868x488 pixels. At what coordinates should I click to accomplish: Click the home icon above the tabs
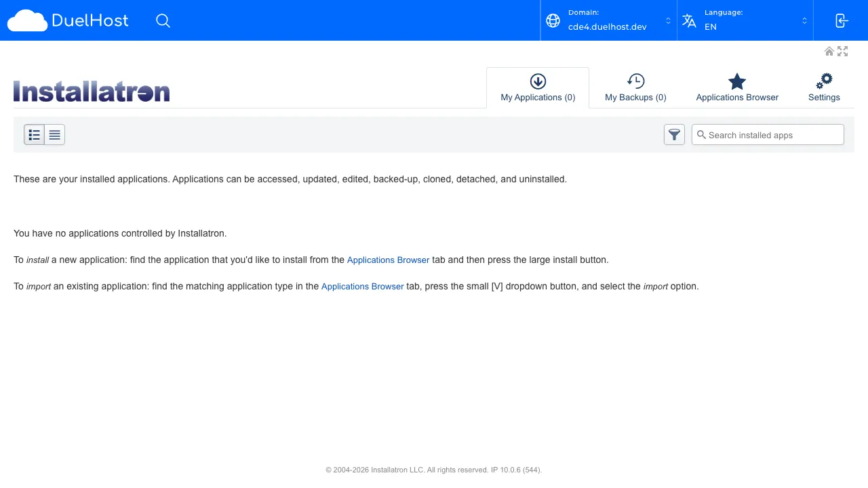pos(829,51)
